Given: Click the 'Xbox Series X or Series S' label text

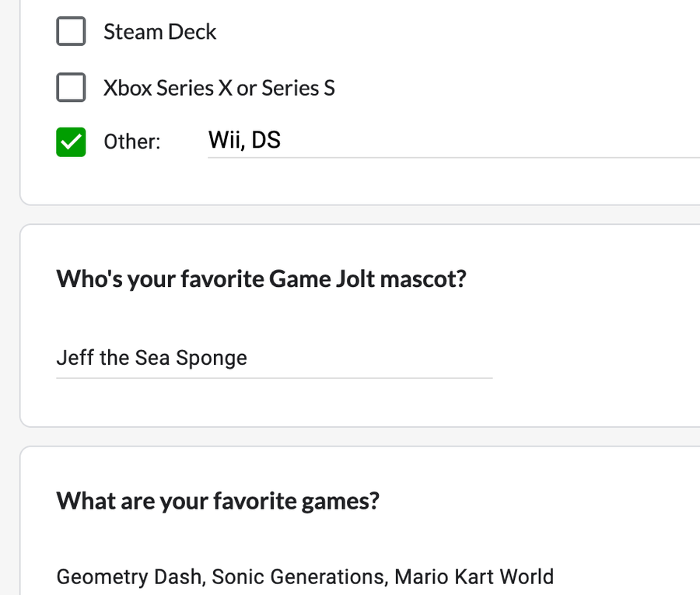Looking at the screenshot, I should (x=219, y=88).
